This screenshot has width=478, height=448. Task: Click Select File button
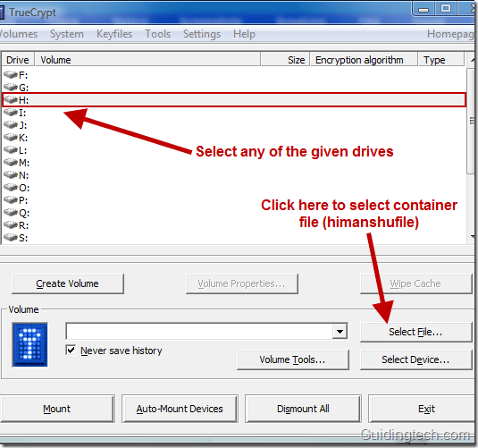[x=415, y=332]
